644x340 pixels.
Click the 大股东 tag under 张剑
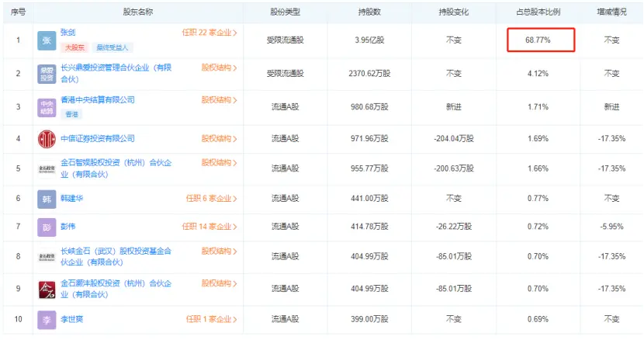pos(74,47)
